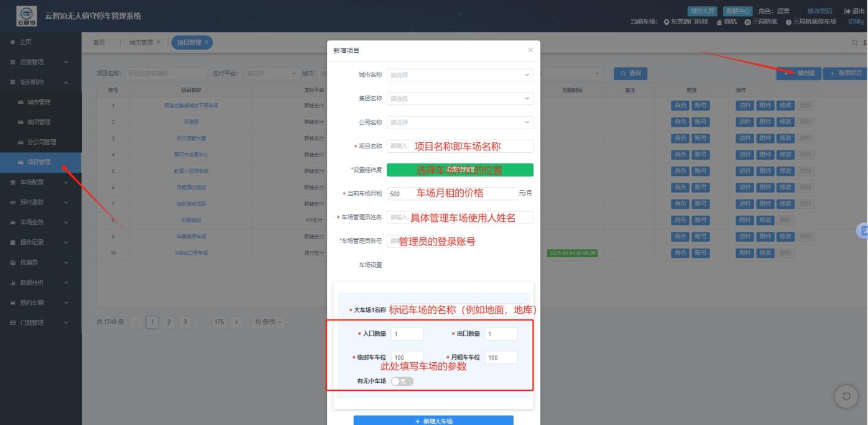868x425 pixels.
Task: Click the 入口数量 input field
Action: [407, 334]
